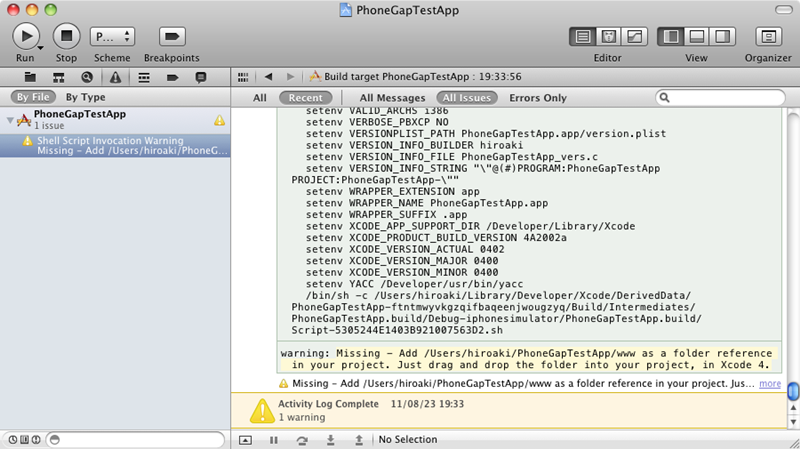Open the Scheme popup selector
The image size is (800, 449).
(112, 36)
